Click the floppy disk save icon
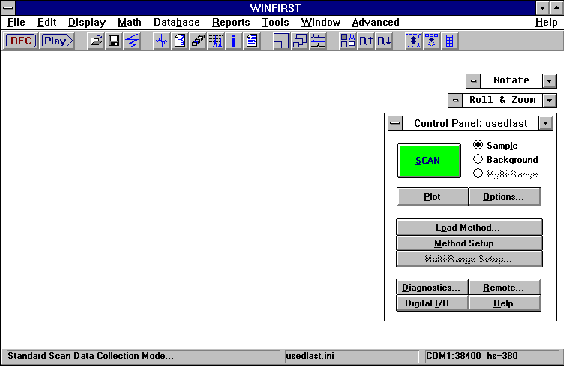Image resolution: width=564 pixels, height=366 pixels. (x=114, y=41)
